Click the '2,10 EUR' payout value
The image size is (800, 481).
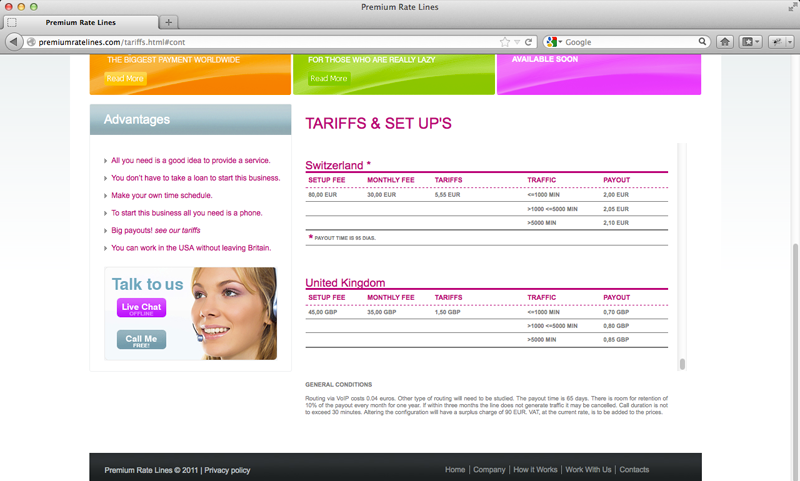point(616,223)
